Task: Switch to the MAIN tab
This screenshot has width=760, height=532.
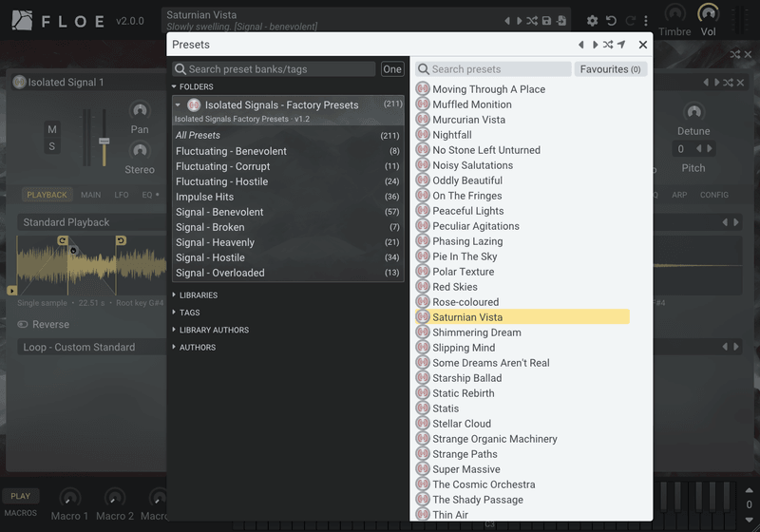Action: click(90, 195)
